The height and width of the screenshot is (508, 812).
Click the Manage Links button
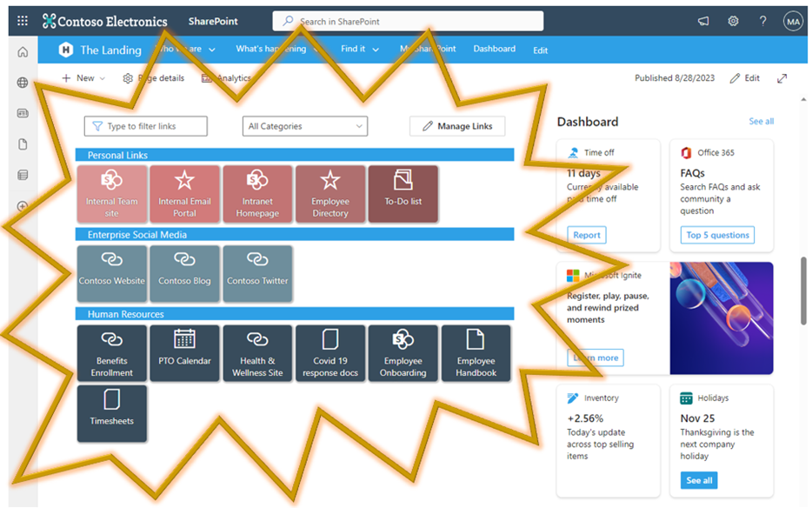point(457,126)
